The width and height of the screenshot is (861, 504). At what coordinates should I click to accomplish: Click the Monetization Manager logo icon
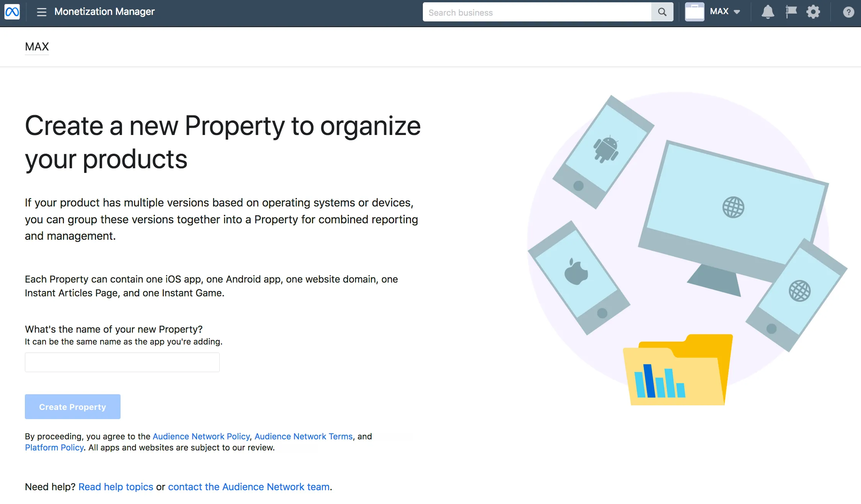coord(12,11)
